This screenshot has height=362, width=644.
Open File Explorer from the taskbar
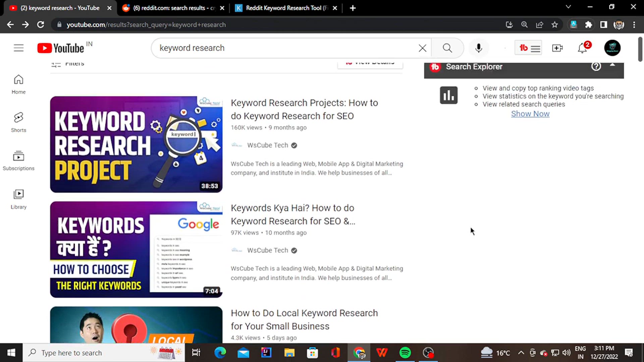coord(289,353)
